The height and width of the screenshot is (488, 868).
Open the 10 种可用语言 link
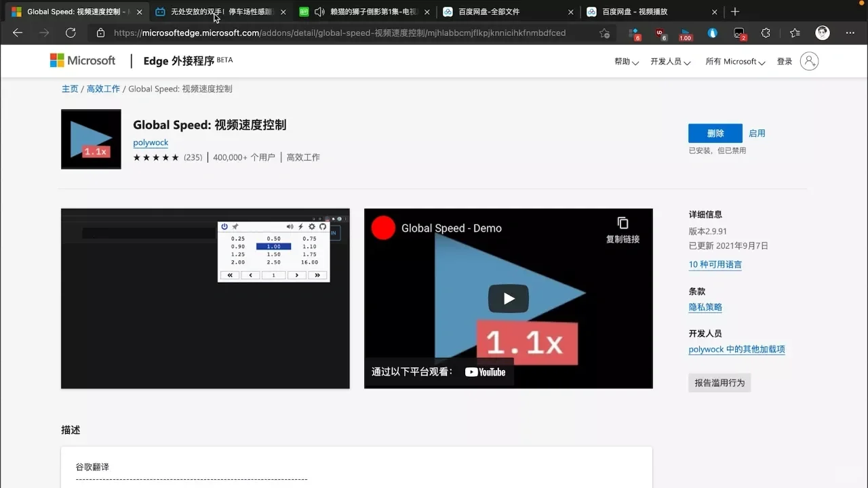click(x=715, y=264)
